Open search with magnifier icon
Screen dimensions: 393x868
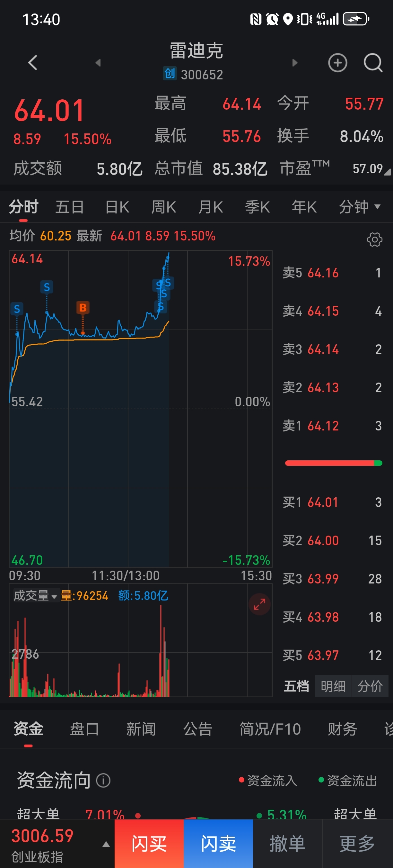[373, 63]
